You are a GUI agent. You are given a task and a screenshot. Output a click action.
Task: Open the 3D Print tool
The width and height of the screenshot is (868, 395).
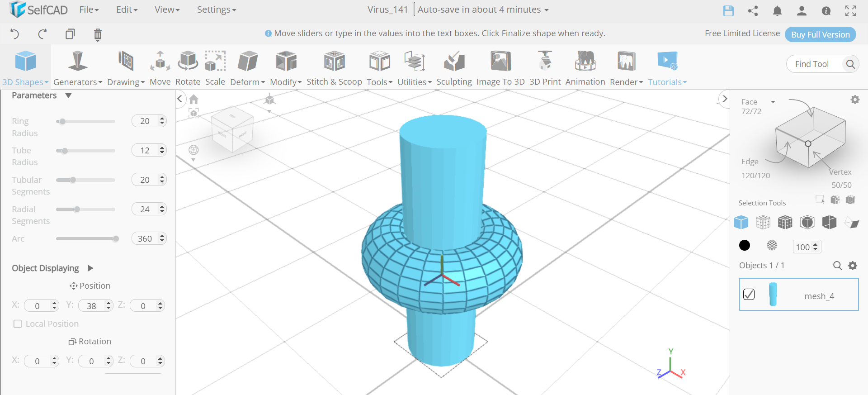click(545, 68)
